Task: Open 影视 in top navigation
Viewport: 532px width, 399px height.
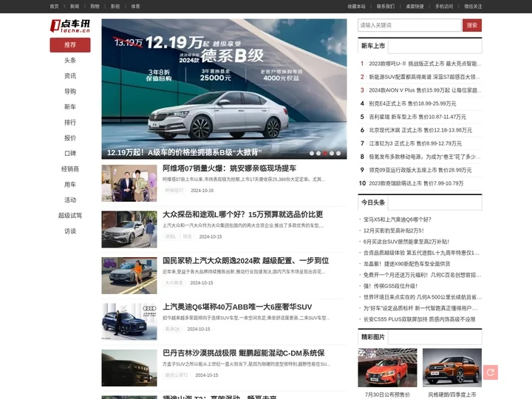Action: (x=115, y=7)
